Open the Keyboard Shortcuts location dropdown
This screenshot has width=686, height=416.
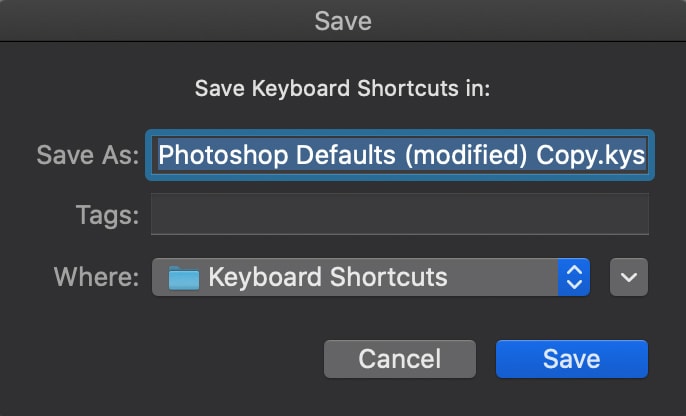tap(371, 277)
